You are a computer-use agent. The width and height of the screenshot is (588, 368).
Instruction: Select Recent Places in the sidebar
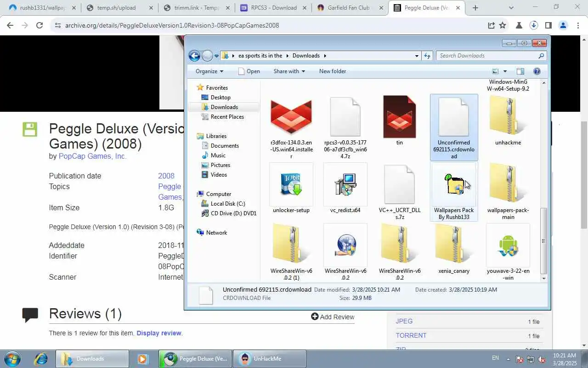tap(227, 116)
